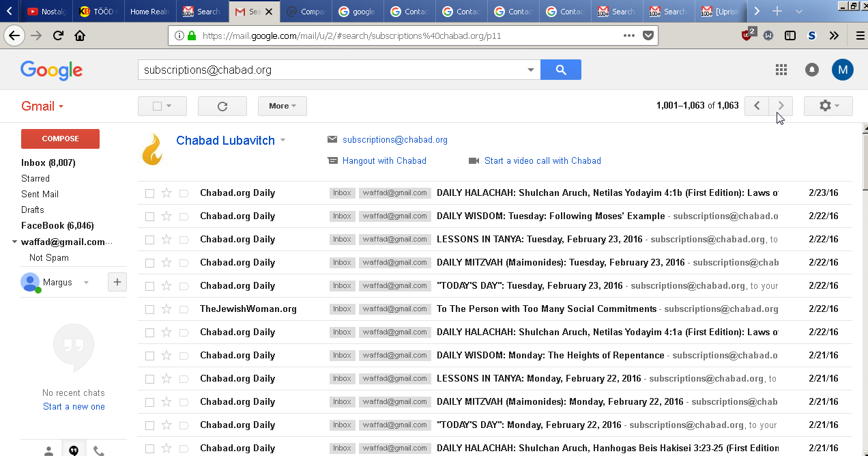Switch to the Compar browser tab
Screen dimensions: 868x456
(x=306, y=11)
